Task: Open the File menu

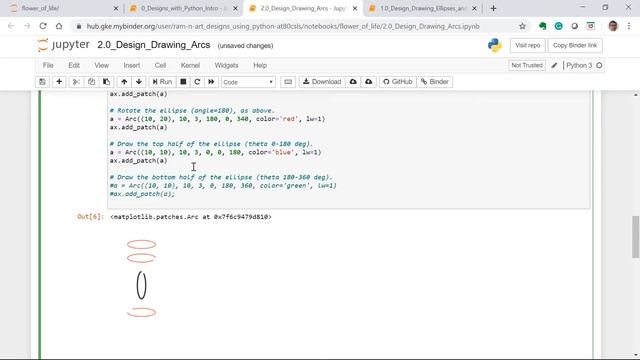Action: (x=48, y=65)
